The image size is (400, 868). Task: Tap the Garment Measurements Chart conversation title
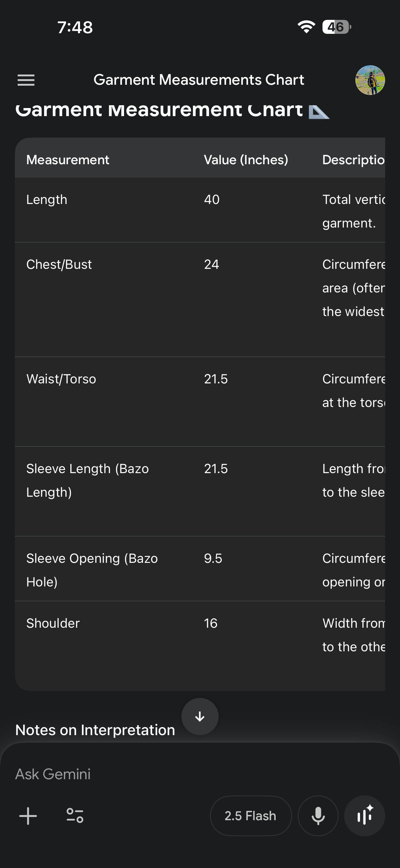199,80
